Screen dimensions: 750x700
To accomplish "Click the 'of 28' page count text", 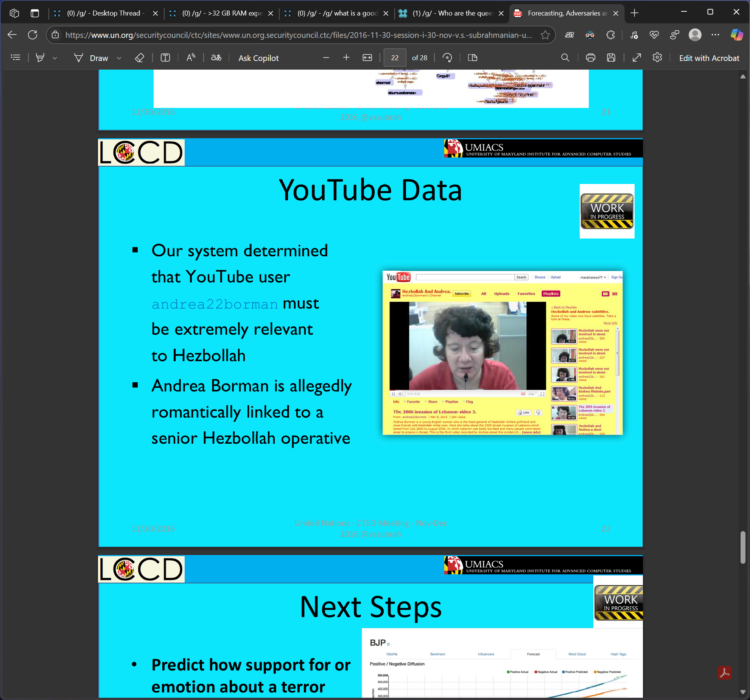I will click(419, 58).
